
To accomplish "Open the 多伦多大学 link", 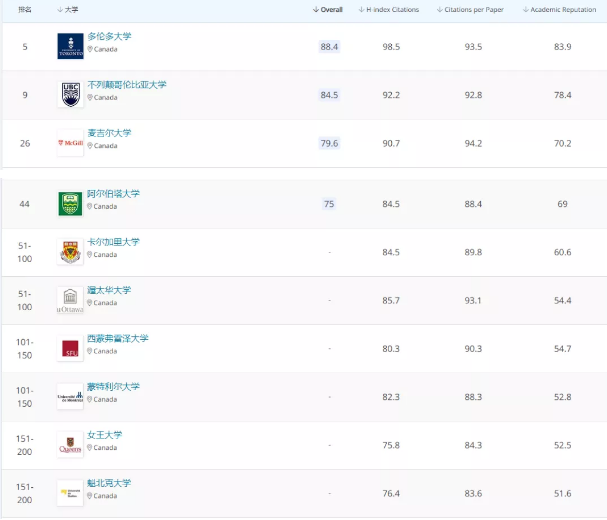I will pyautogui.click(x=109, y=36).
